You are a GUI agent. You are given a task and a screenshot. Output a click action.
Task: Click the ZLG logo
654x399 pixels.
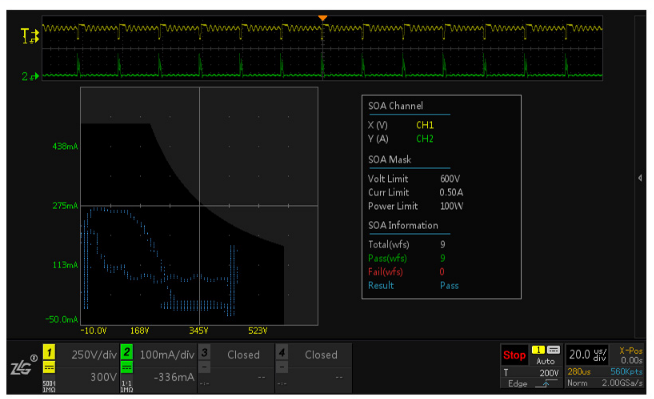click(x=23, y=366)
